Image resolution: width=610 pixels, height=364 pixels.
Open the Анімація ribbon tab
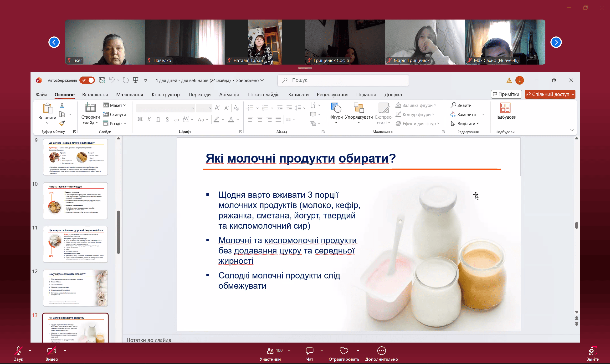pos(229,94)
